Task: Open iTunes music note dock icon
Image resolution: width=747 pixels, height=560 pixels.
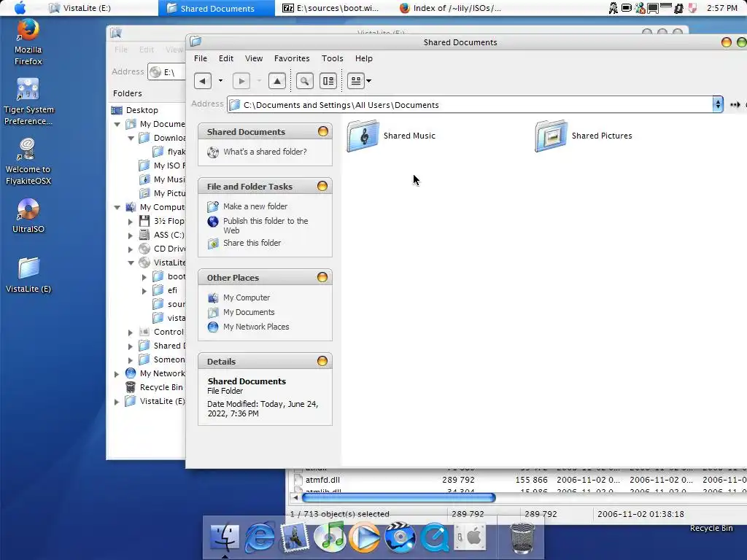Action: 330,537
